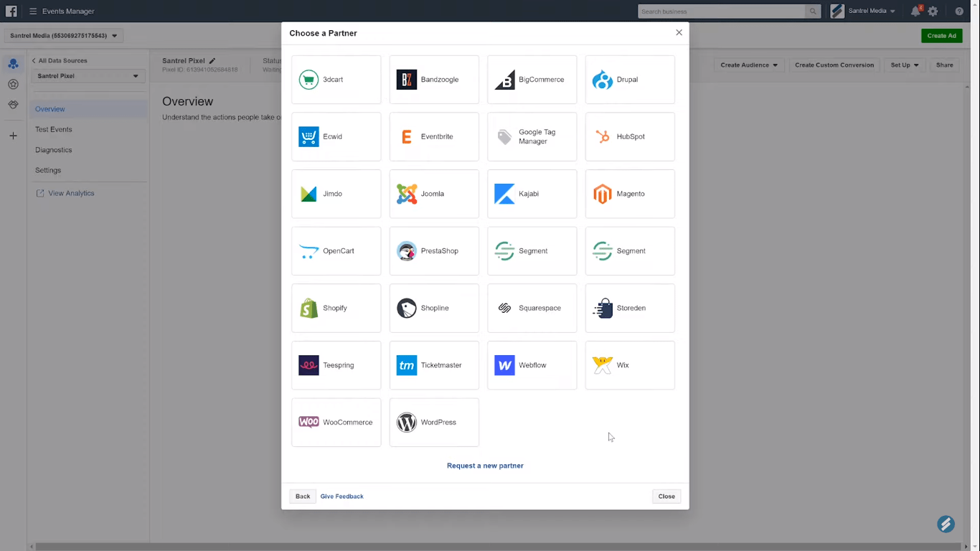Viewport: 980px width, 551px height.
Task: Choose Teespring partner card
Action: point(336,365)
